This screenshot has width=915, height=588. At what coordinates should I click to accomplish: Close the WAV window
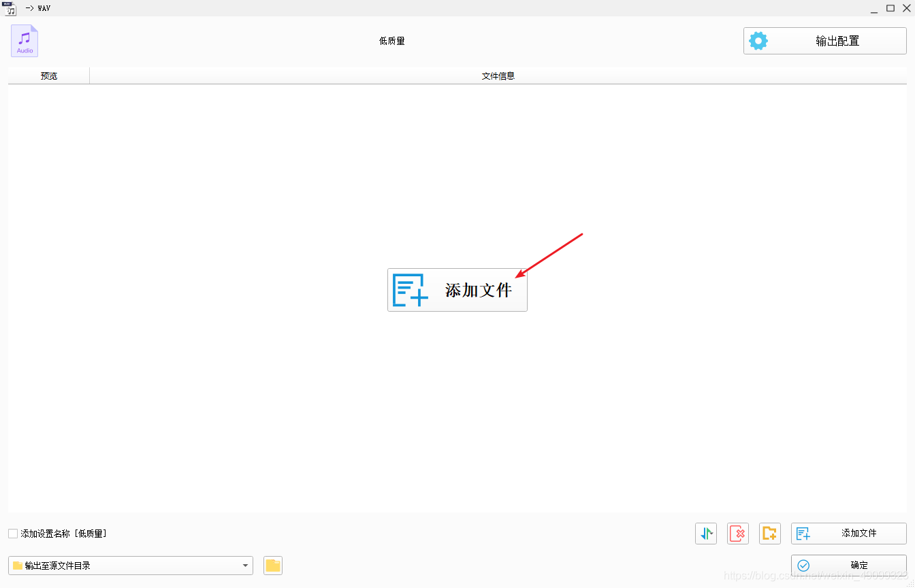click(906, 8)
